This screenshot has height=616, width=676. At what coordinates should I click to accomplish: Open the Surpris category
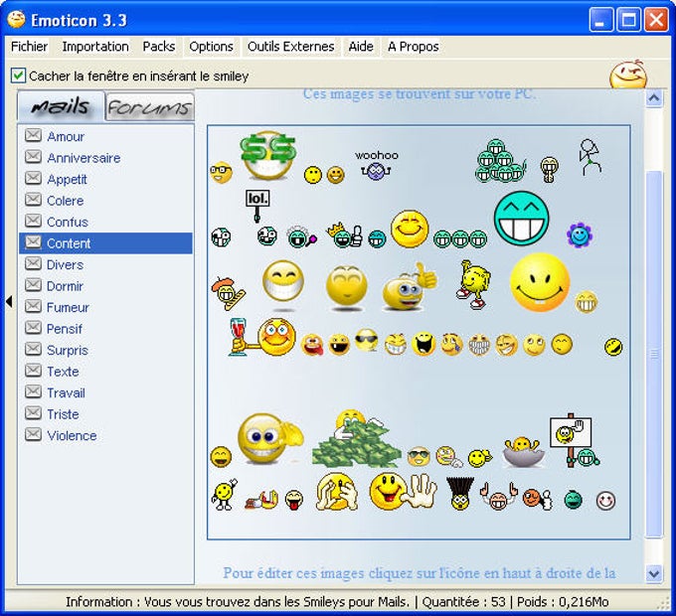[x=105, y=350]
